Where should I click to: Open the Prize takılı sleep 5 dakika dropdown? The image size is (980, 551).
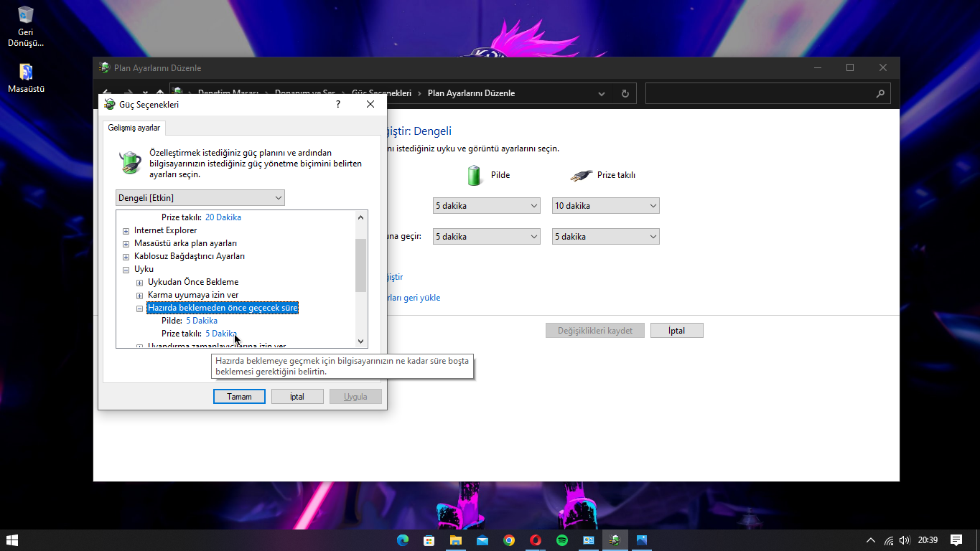click(x=605, y=237)
